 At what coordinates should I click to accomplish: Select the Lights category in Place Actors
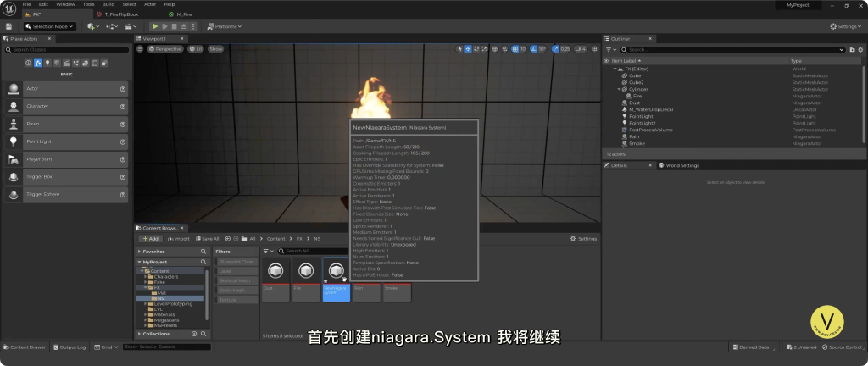pyautogui.click(x=47, y=63)
